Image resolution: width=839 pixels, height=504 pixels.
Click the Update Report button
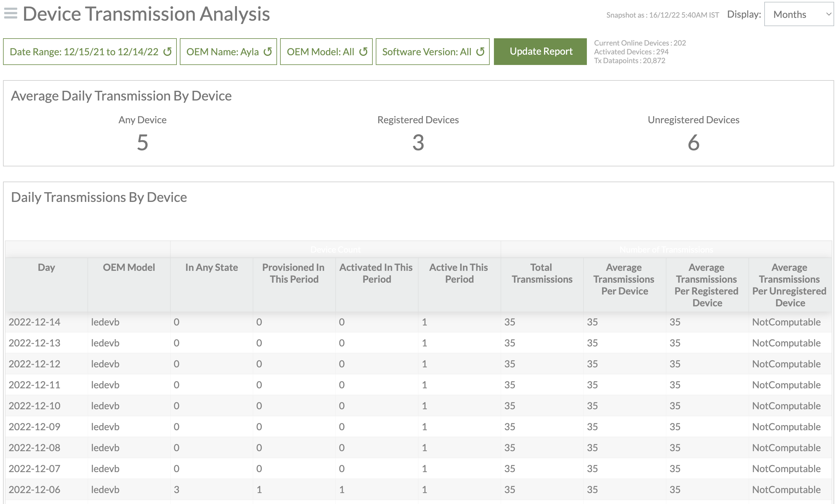click(x=540, y=51)
